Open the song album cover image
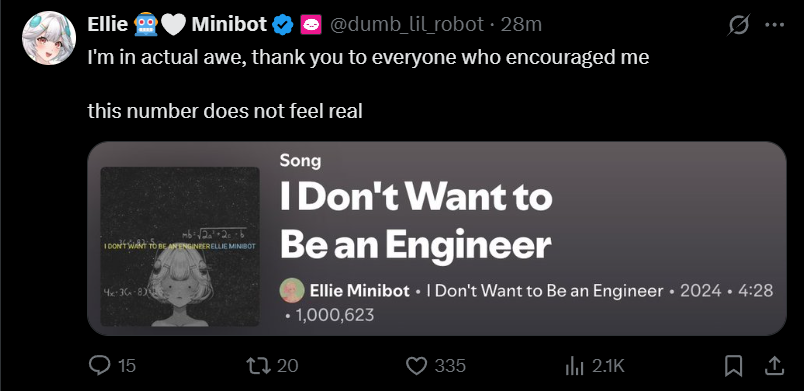 (180, 246)
